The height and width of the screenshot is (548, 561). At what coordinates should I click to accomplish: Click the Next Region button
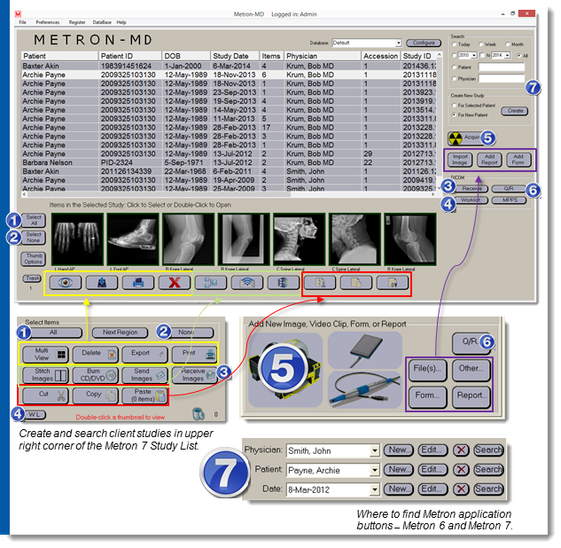(120, 332)
